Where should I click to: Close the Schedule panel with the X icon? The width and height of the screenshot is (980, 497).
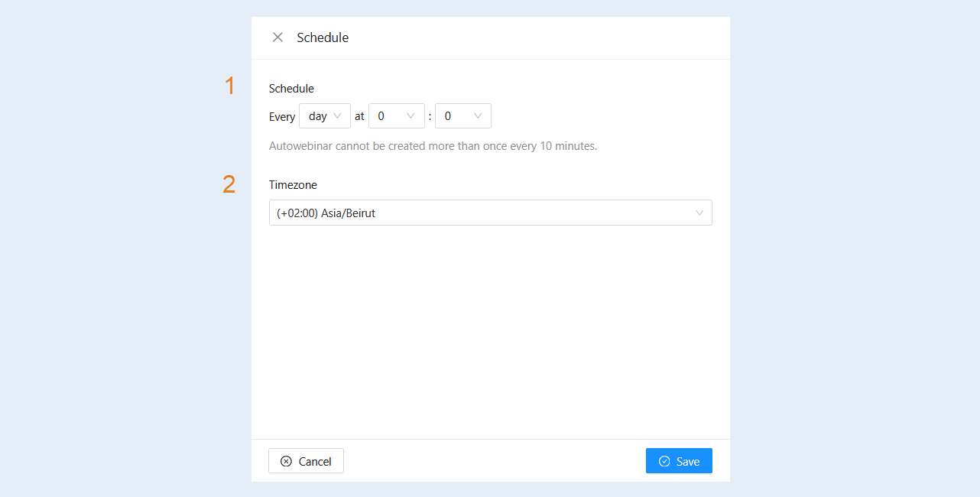tap(277, 37)
